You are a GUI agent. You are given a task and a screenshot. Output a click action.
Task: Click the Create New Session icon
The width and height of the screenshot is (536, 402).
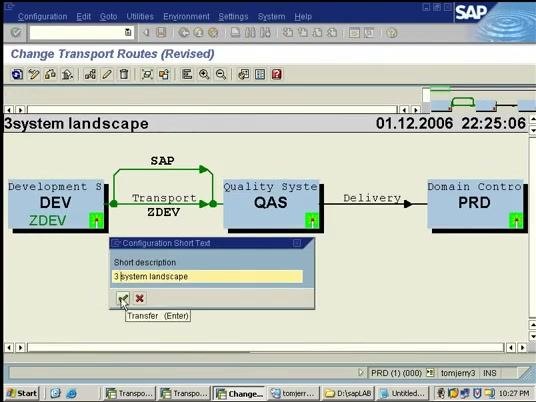(354, 33)
